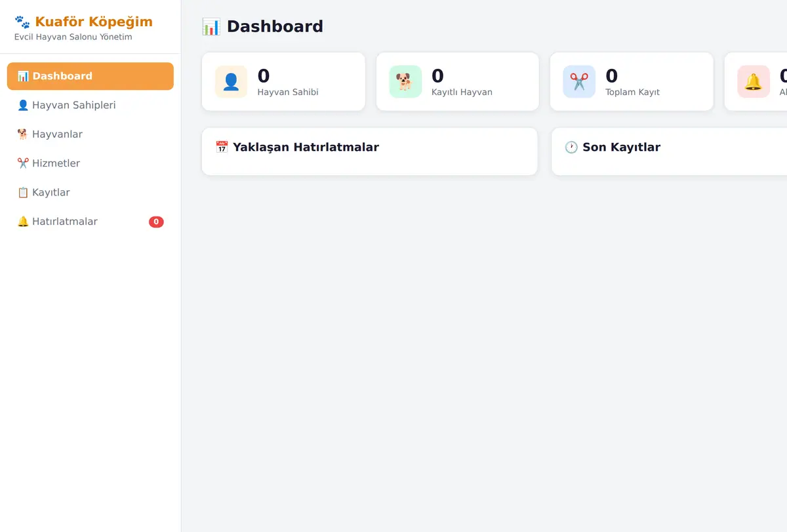The width and height of the screenshot is (787, 532).
Task: Open Hatırlatmalar in the sidebar
Action: (91, 222)
